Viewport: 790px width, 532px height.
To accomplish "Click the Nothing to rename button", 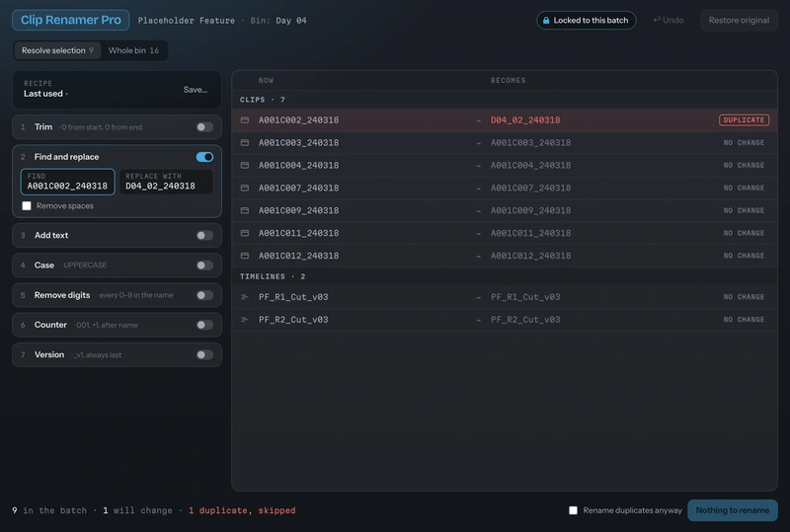I will tap(733, 510).
